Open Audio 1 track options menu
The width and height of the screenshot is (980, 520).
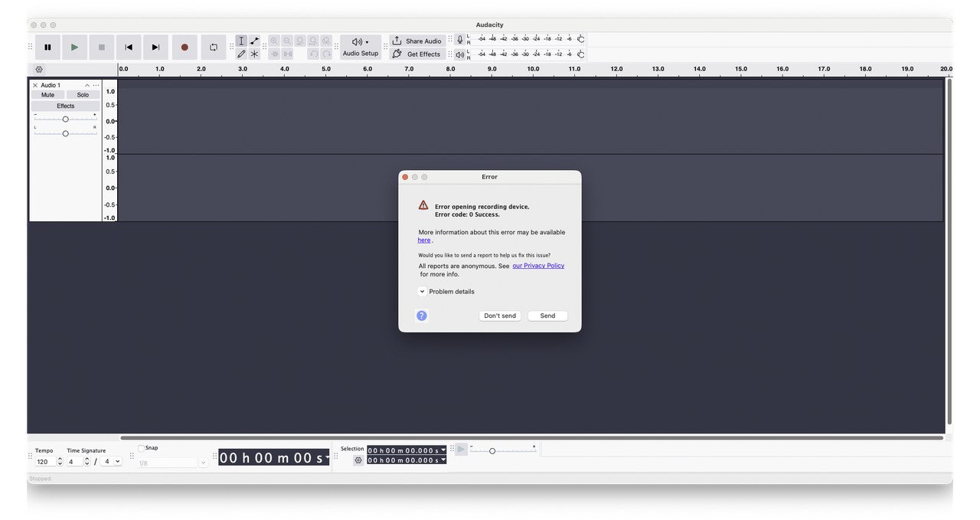96,85
